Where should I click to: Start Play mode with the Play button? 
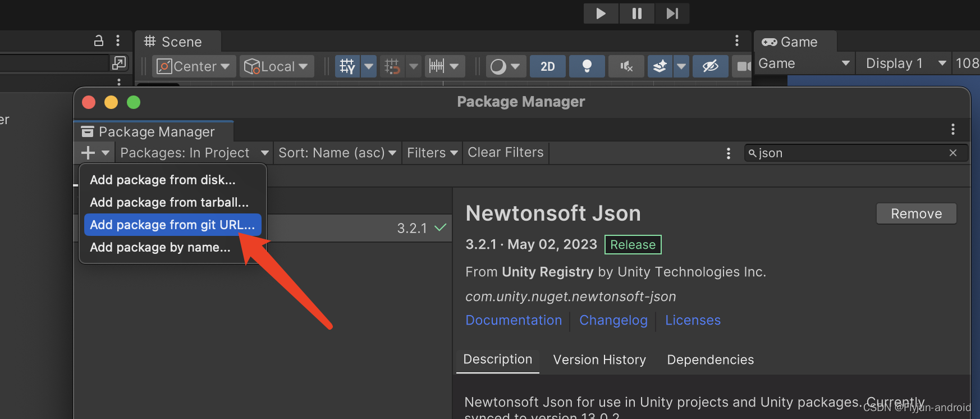(601, 13)
